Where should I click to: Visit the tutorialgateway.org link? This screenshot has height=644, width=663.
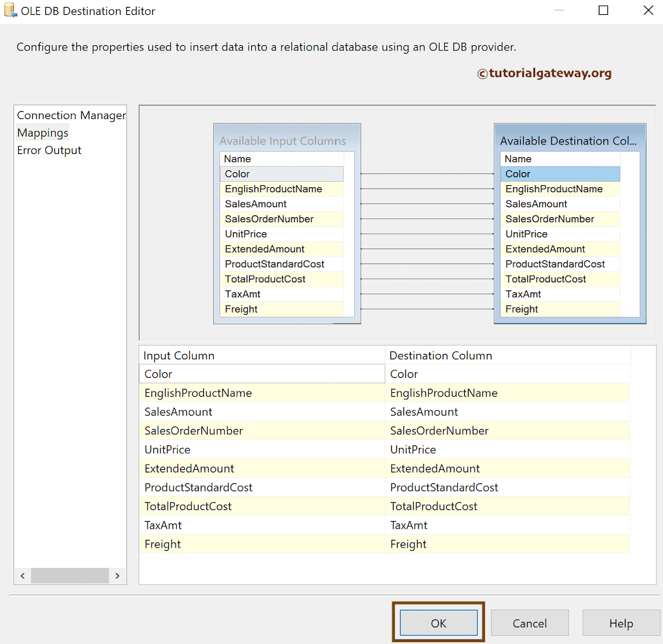coord(545,74)
